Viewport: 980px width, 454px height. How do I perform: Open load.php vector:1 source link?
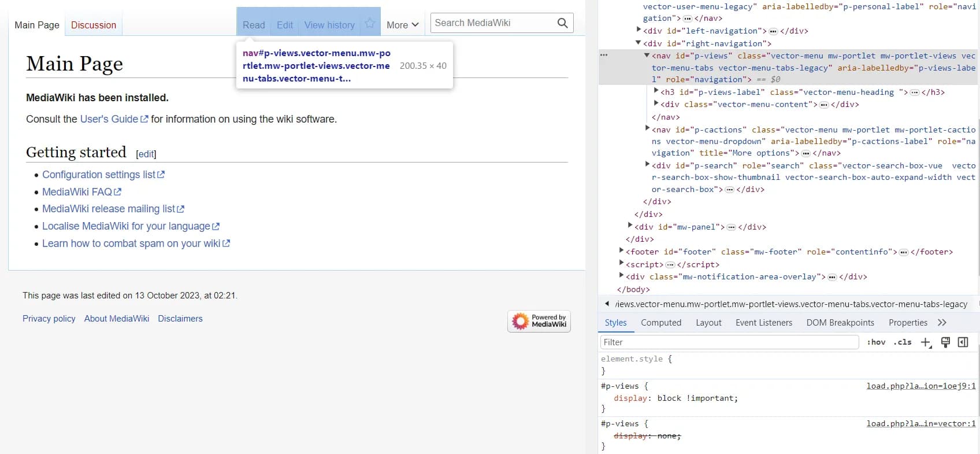(921, 424)
